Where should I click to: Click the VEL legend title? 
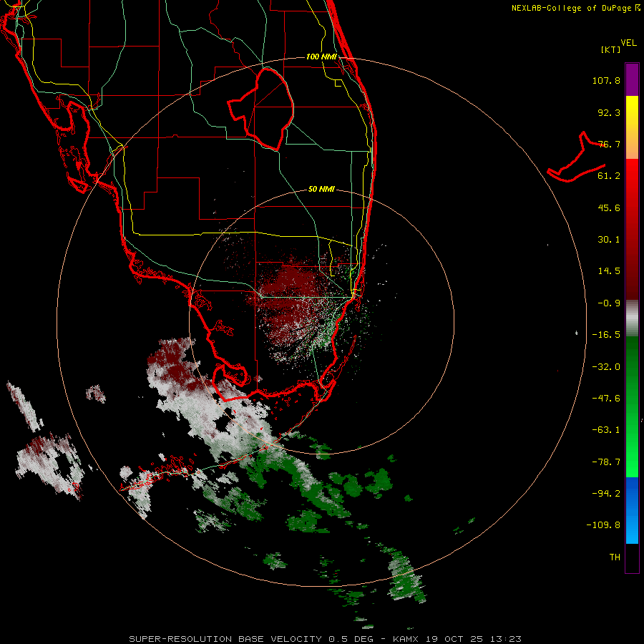pyautogui.click(x=628, y=43)
